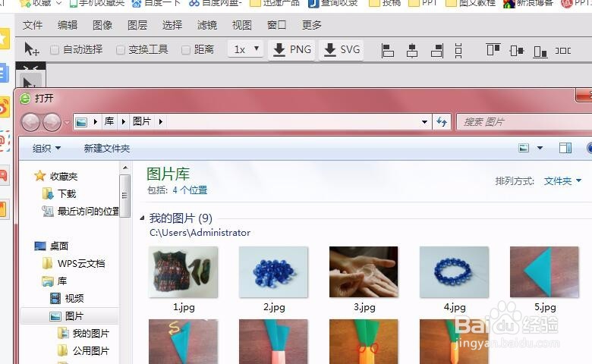
Task: Toggle the preview pane icon
Action: 565,148
